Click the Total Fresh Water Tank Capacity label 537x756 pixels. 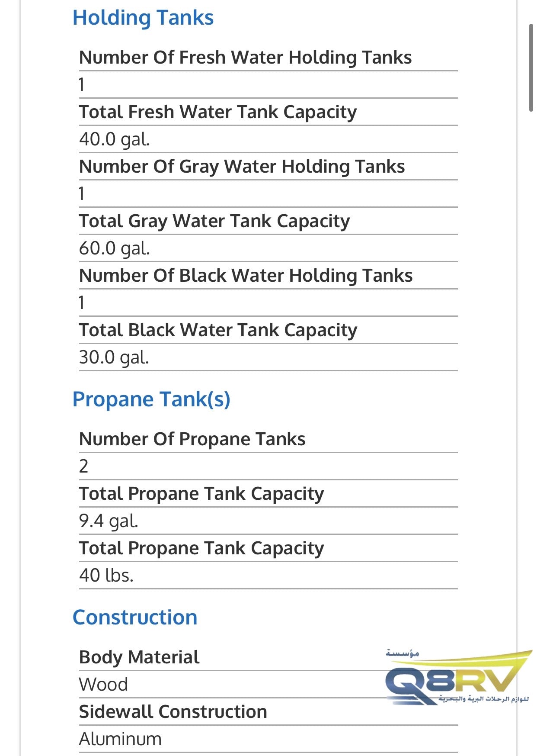218,113
